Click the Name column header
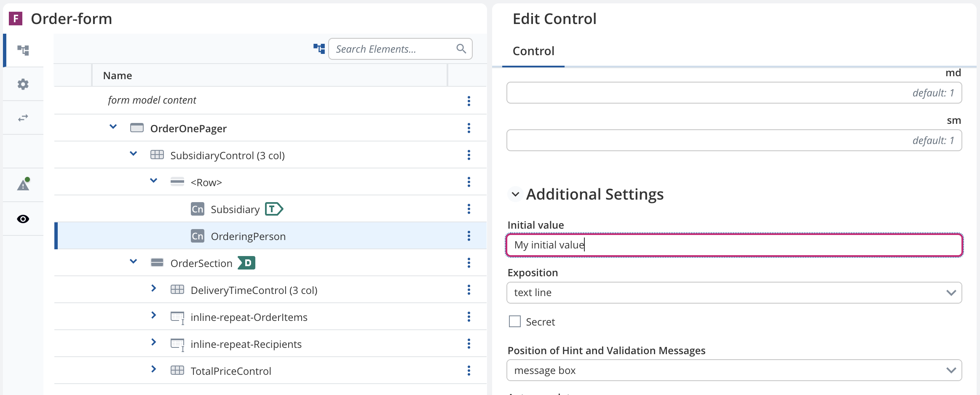980x395 pixels. click(x=269, y=75)
